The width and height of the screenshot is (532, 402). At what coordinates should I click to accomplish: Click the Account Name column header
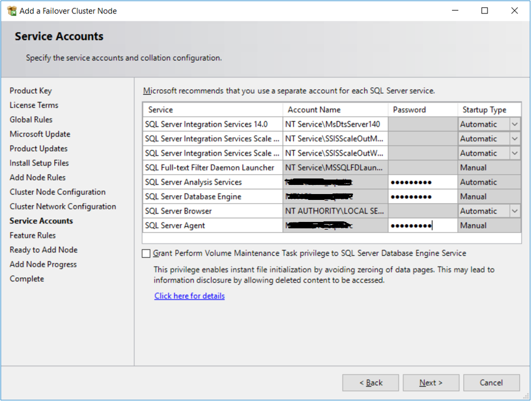pyautogui.click(x=335, y=110)
